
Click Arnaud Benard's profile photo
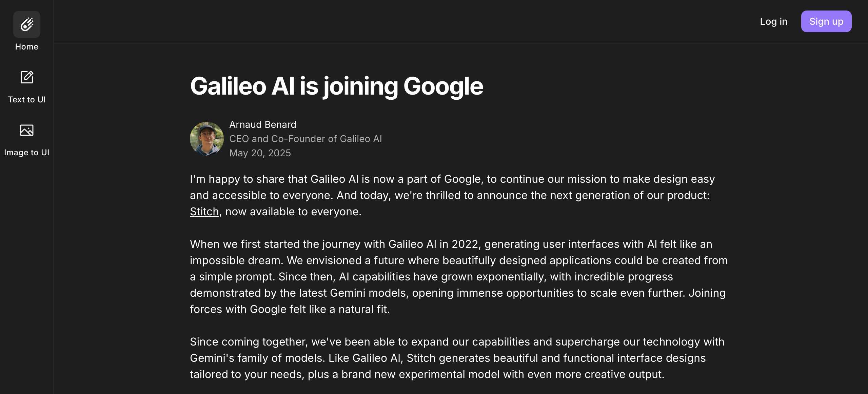point(207,139)
